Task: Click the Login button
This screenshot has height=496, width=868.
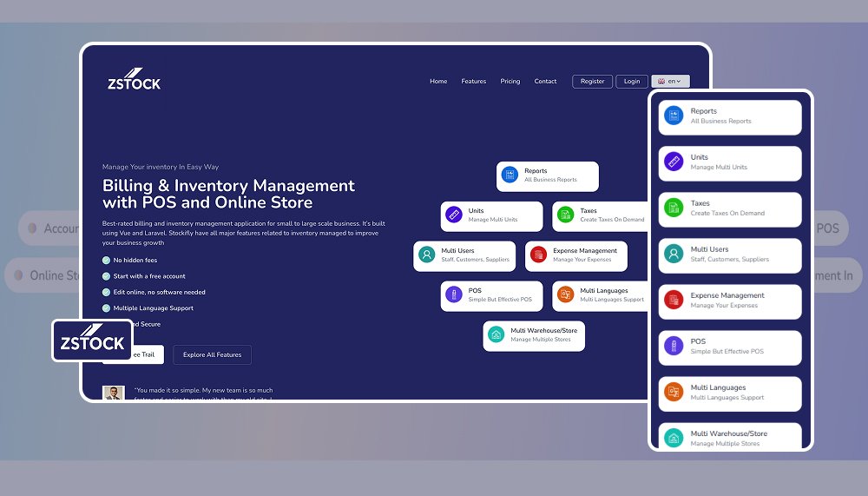Action: [x=632, y=82]
